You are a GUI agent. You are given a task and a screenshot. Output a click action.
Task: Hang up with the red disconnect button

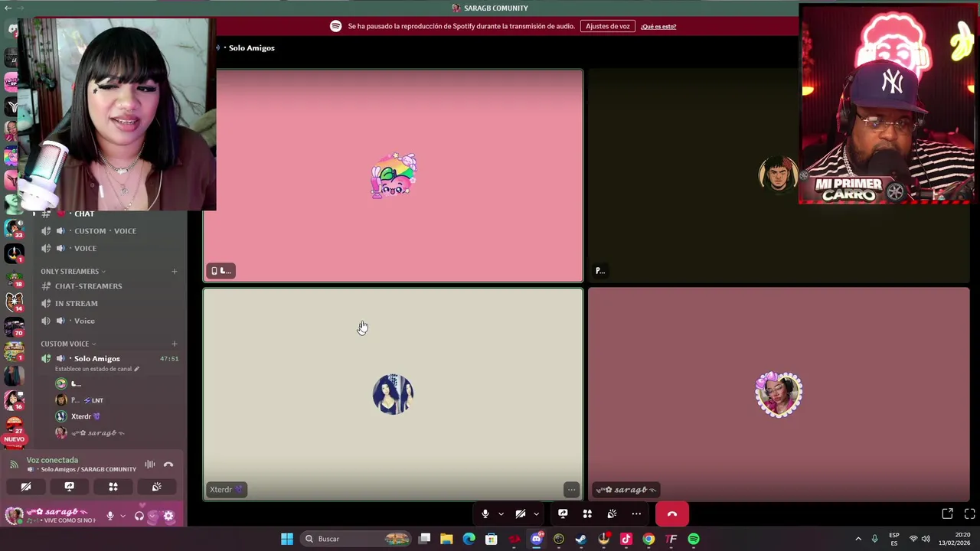[671, 514]
